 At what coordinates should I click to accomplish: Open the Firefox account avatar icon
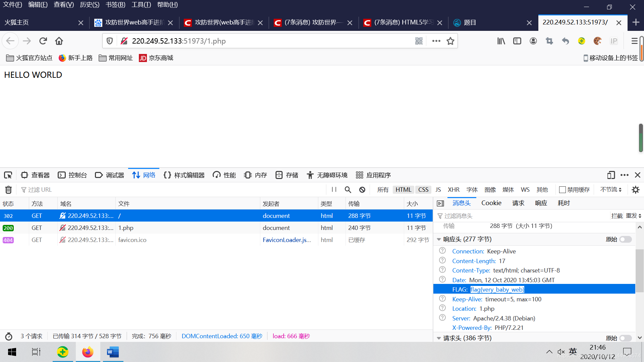(533, 41)
